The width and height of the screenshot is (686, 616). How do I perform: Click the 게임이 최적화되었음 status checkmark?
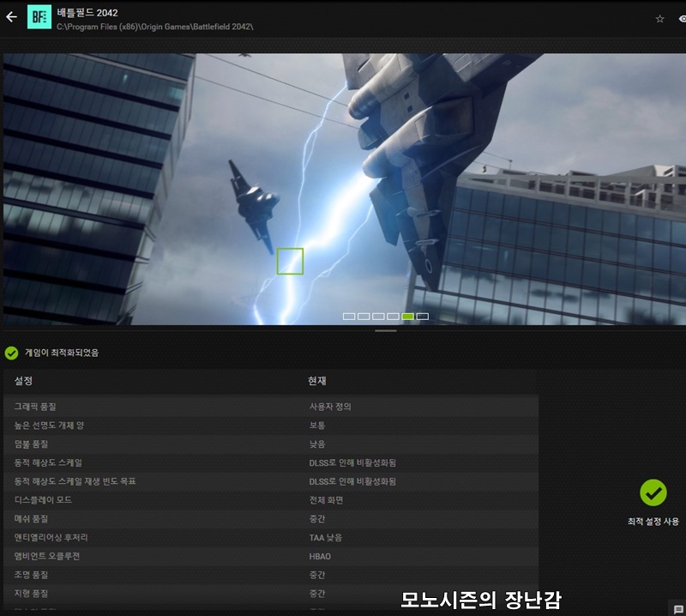[11, 353]
